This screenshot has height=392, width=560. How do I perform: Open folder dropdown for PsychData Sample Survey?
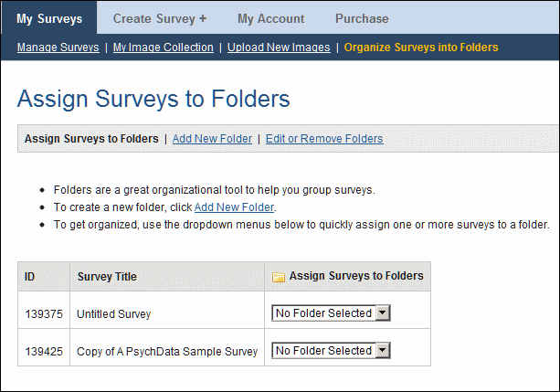(x=331, y=351)
